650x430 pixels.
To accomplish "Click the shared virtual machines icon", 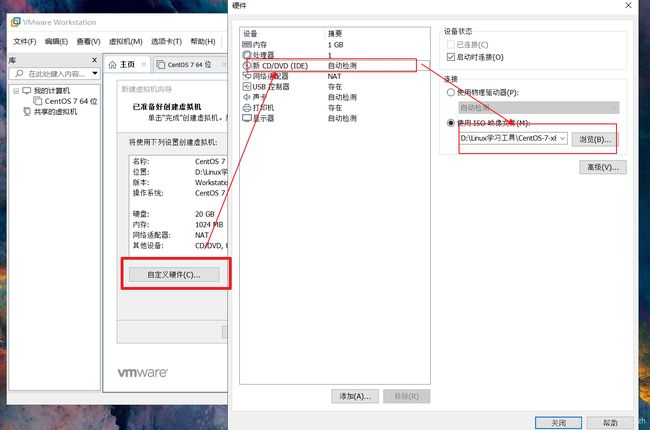I will pyautogui.click(x=27, y=112).
